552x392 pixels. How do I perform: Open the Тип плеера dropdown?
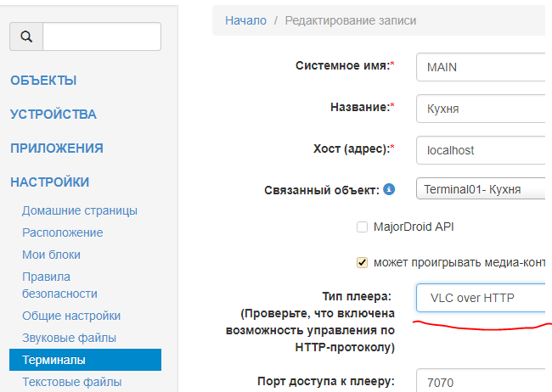pos(480,298)
